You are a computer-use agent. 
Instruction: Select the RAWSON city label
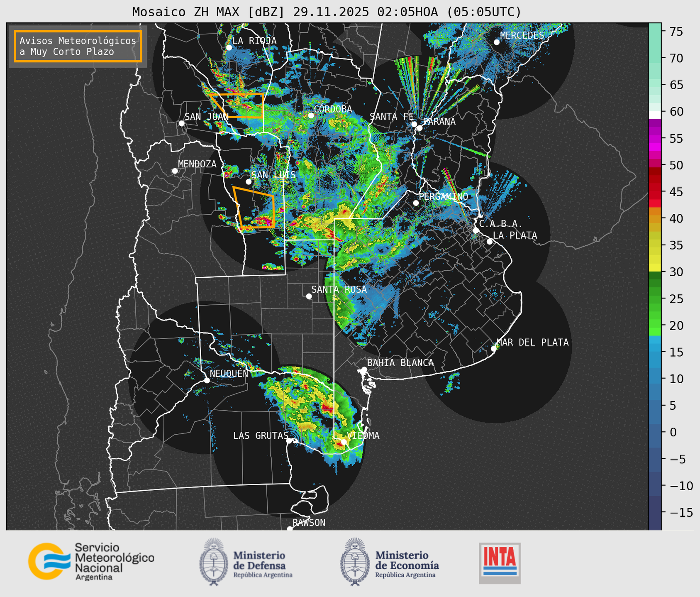309,523
